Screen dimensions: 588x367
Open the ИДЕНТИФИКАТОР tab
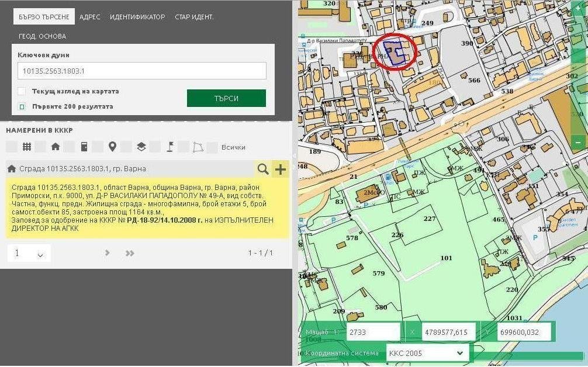[137, 17]
